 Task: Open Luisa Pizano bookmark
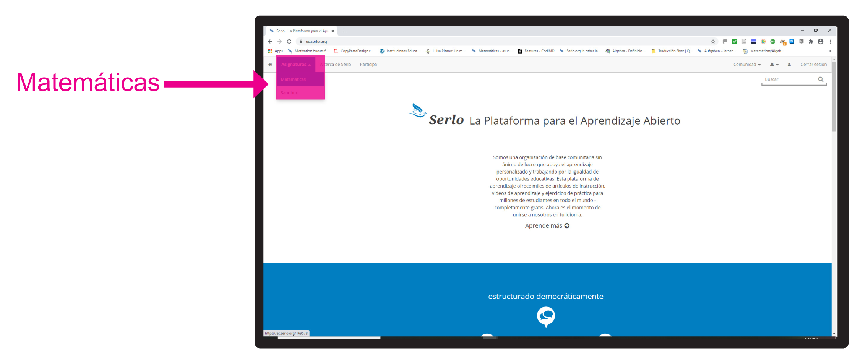click(x=446, y=51)
